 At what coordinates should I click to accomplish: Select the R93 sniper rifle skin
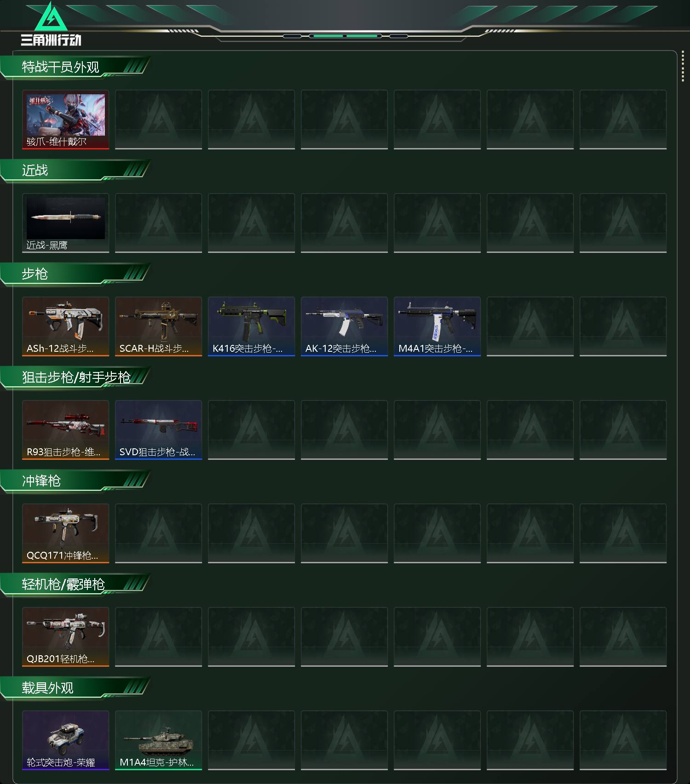(66, 430)
